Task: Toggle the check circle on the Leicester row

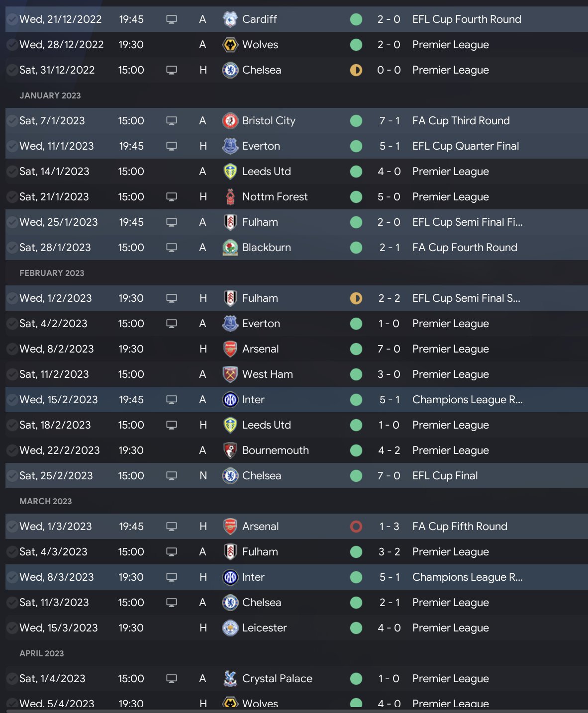Action: 12,628
